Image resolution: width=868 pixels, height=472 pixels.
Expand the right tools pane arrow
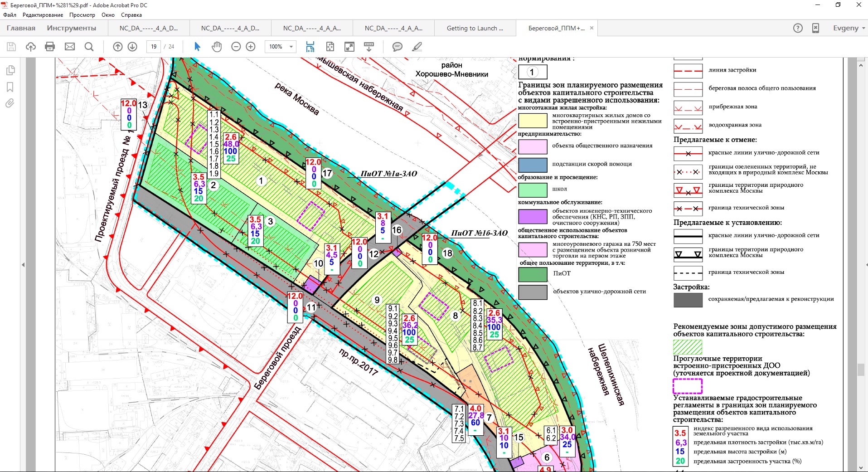[x=866, y=265]
